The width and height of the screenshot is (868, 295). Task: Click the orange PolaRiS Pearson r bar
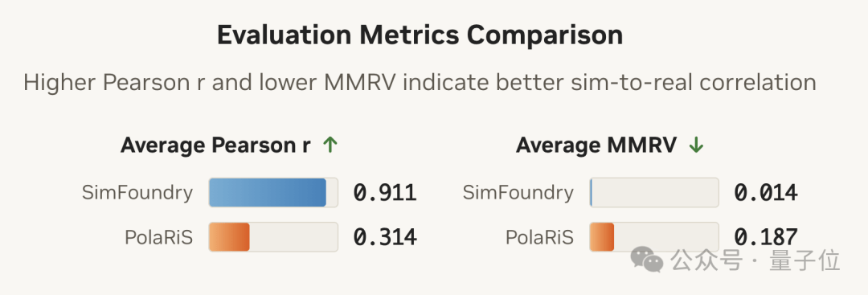tap(229, 237)
